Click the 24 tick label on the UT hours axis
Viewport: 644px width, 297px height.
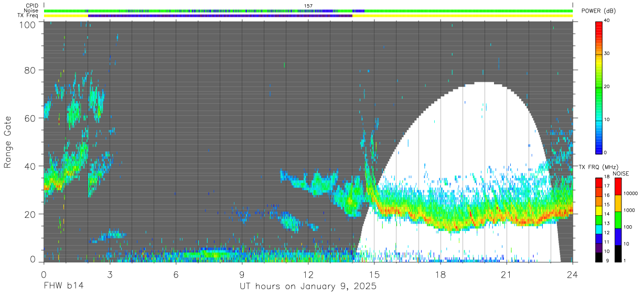(572, 274)
